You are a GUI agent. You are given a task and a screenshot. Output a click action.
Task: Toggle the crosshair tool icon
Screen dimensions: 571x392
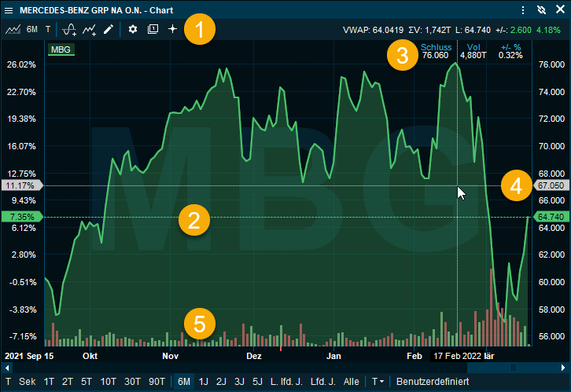click(173, 29)
